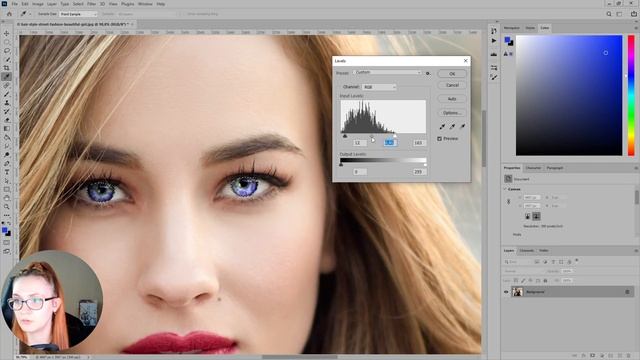The width and height of the screenshot is (640, 360).
Task: Click the search icon at top right
Action: pyautogui.click(x=609, y=14)
